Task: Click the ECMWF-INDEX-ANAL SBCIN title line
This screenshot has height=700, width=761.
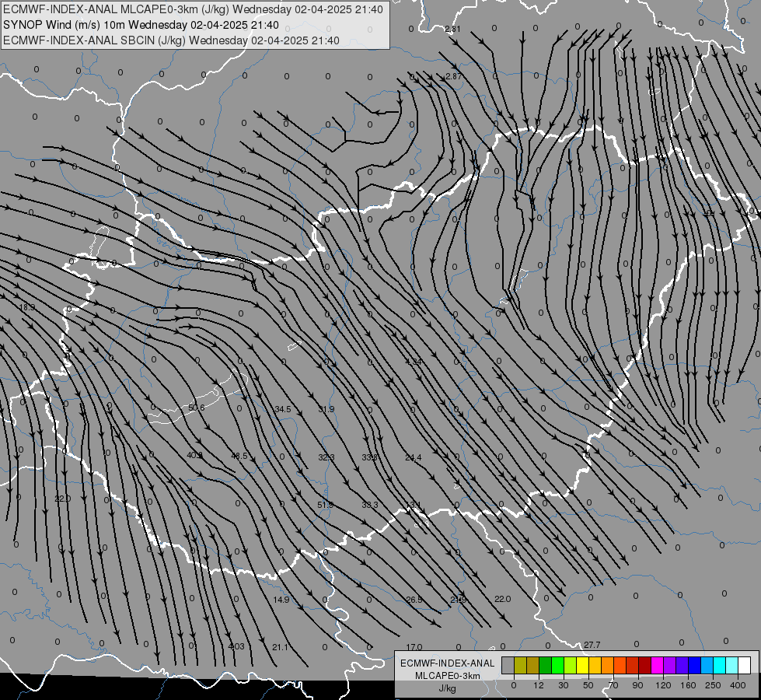Action: pos(171,40)
